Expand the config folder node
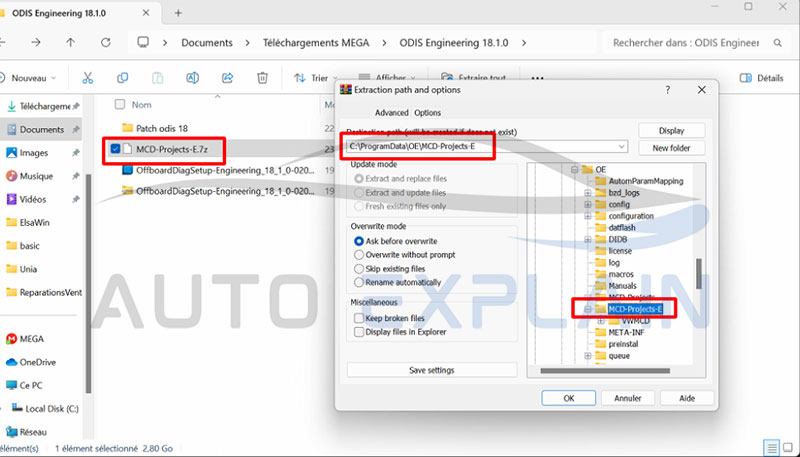This screenshot has height=457, width=800. click(x=588, y=205)
